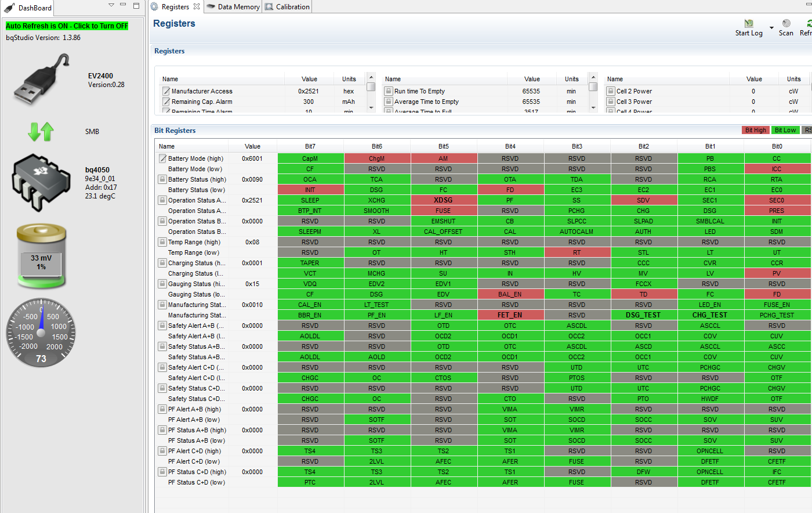Viewport: 812px width, 513px height.
Task: Click the second register list scrollbar thumb
Action: click(593, 87)
